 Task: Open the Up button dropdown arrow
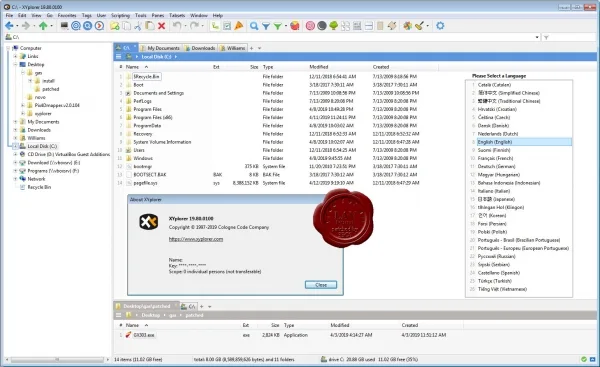point(51,26)
